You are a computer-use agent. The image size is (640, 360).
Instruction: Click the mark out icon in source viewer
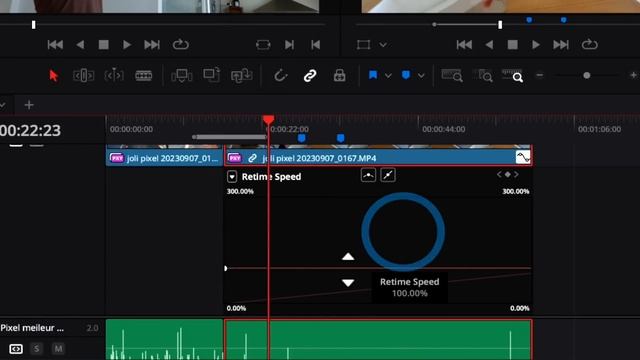pos(316,44)
